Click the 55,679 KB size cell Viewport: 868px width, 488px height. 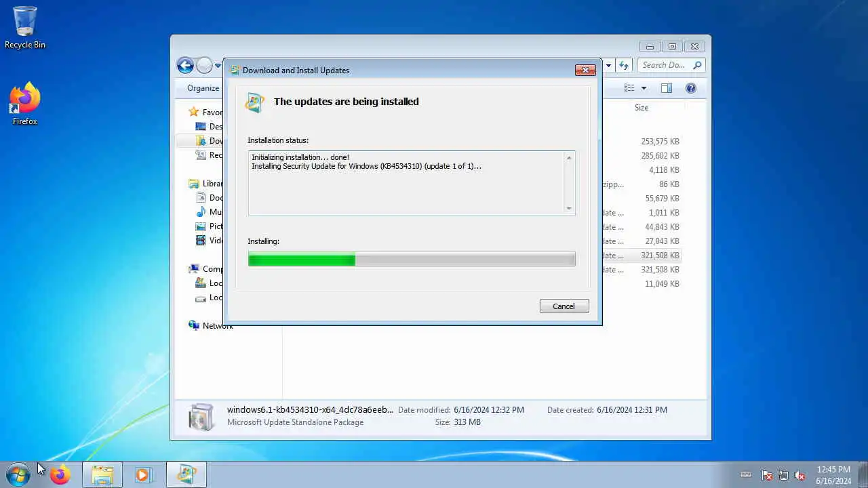point(662,199)
